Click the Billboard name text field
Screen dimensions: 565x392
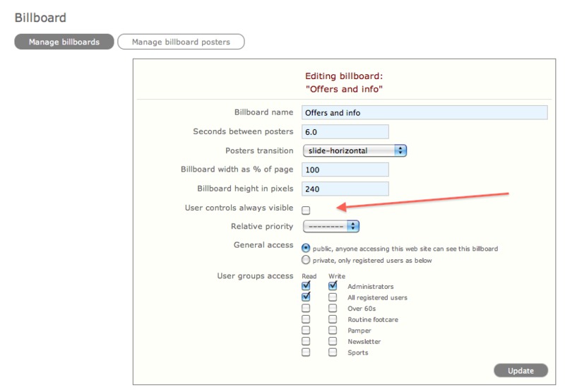[x=424, y=113]
